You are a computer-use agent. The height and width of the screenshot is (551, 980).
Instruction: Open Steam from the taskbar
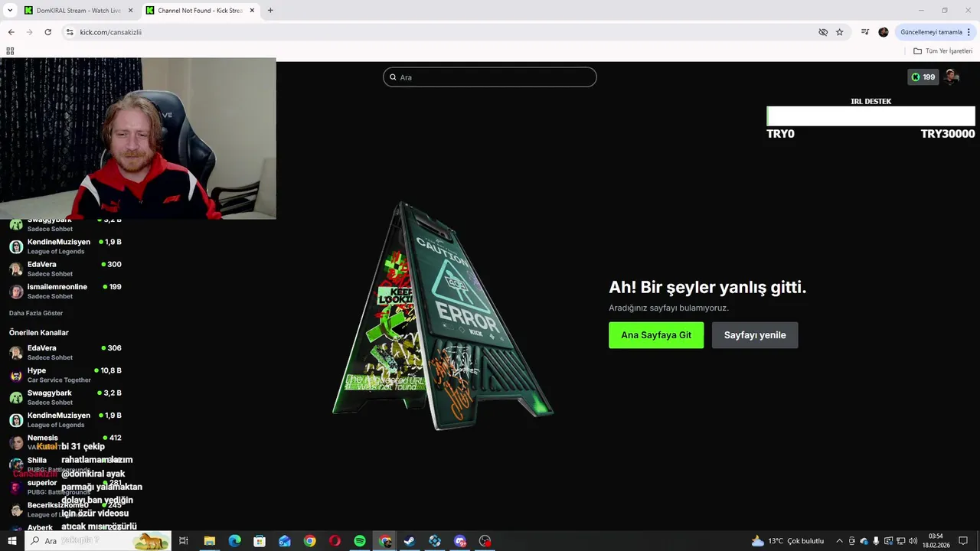[410, 541]
